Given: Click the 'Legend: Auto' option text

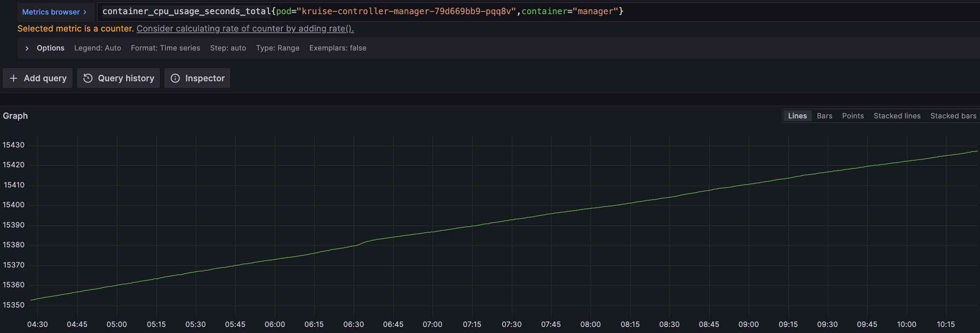Looking at the screenshot, I should 97,48.
